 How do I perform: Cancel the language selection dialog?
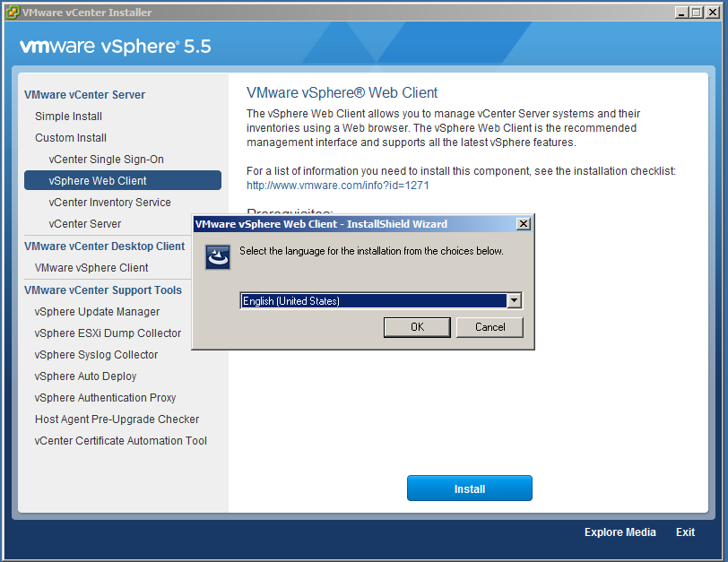coord(490,327)
